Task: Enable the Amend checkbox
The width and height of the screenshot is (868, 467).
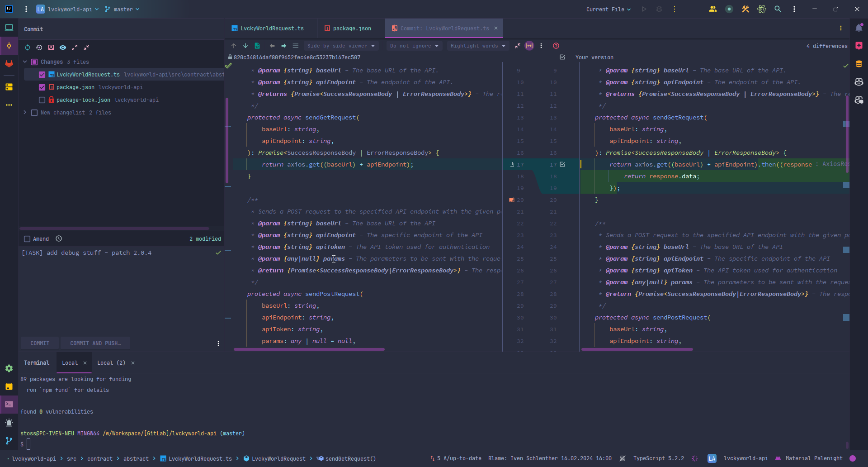Action: (x=27, y=239)
